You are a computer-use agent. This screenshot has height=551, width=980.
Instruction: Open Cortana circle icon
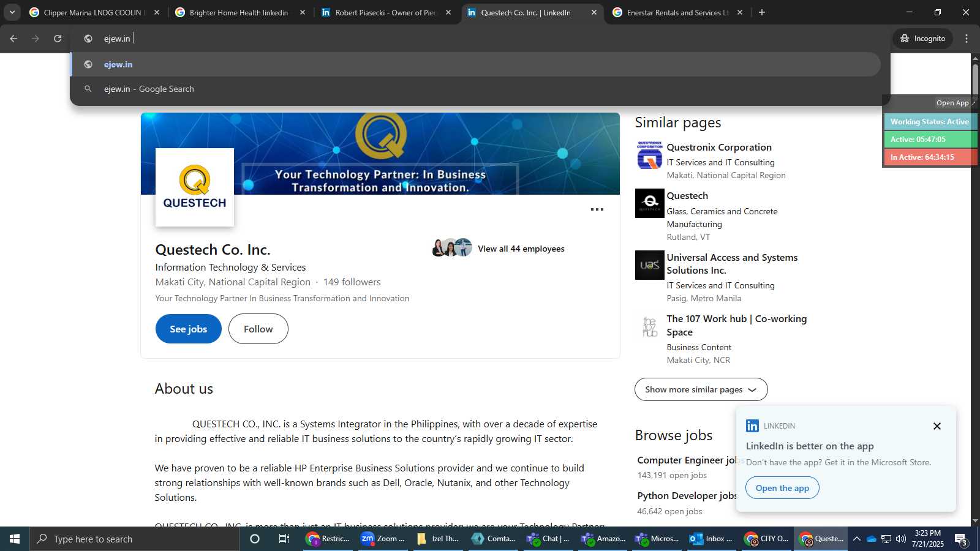[255, 539]
